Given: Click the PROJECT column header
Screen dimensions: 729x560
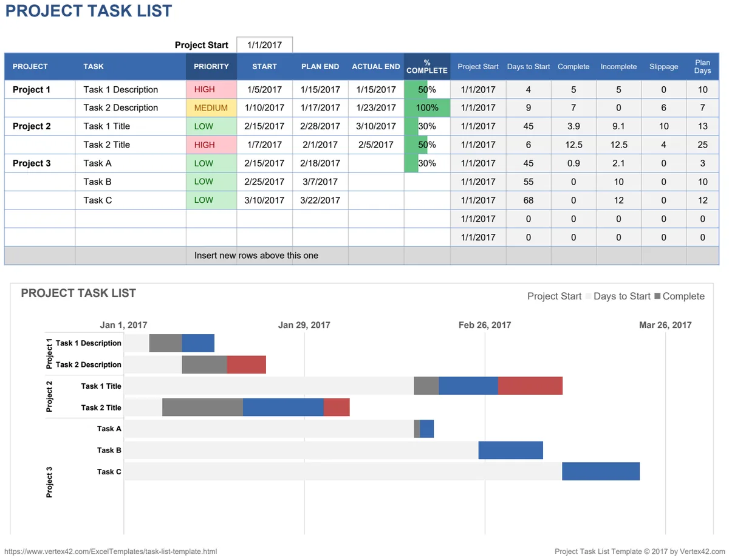Looking at the screenshot, I should [40, 67].
